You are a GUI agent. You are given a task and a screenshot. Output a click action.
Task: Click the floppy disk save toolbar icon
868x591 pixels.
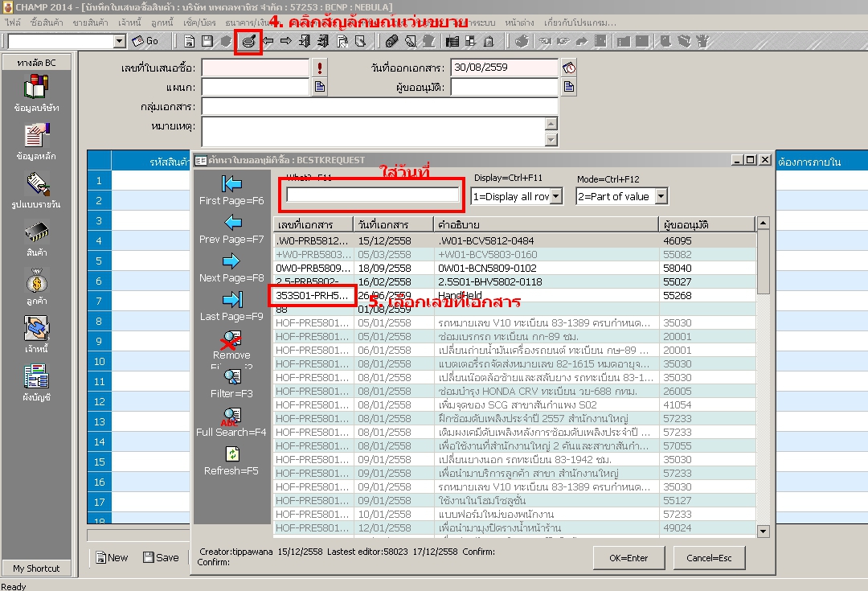(207, 42)
